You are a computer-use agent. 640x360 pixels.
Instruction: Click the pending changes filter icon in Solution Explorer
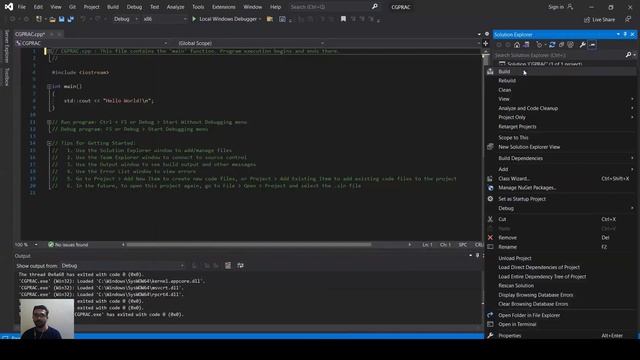[x=540, y=45]
